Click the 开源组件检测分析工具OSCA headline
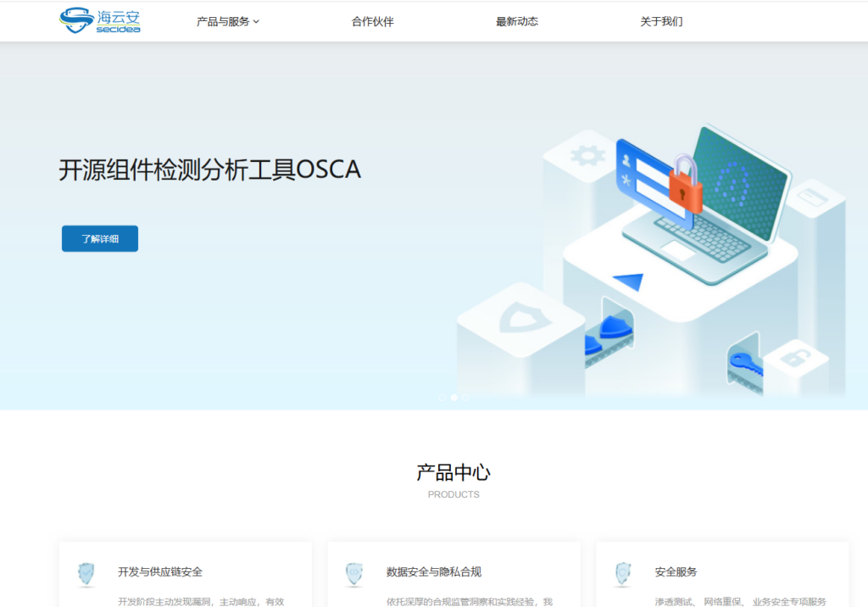The image size is (868, 607). [x=209, y=170]
